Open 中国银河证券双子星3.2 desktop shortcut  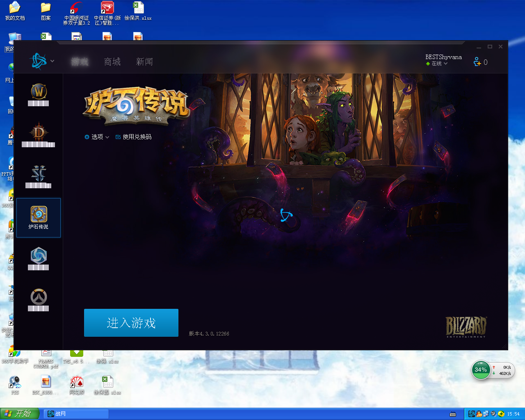(x=76, y=14)
